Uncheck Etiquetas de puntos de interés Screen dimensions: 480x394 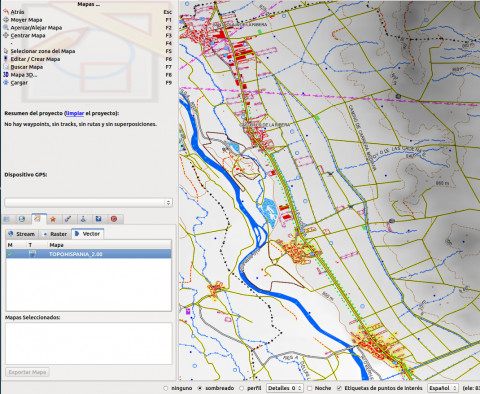[339, 388]
